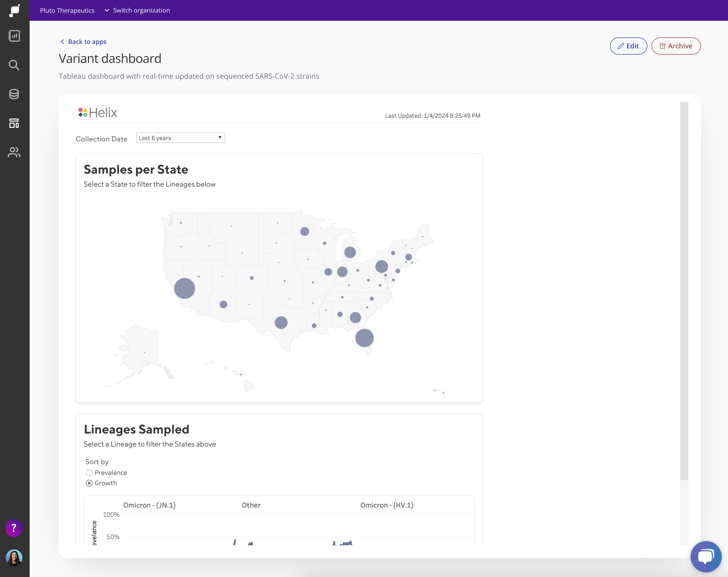Select the Growth sort option
Image resolution: width=728 pixels, height=577 pixels.
(x=89, y=483)
